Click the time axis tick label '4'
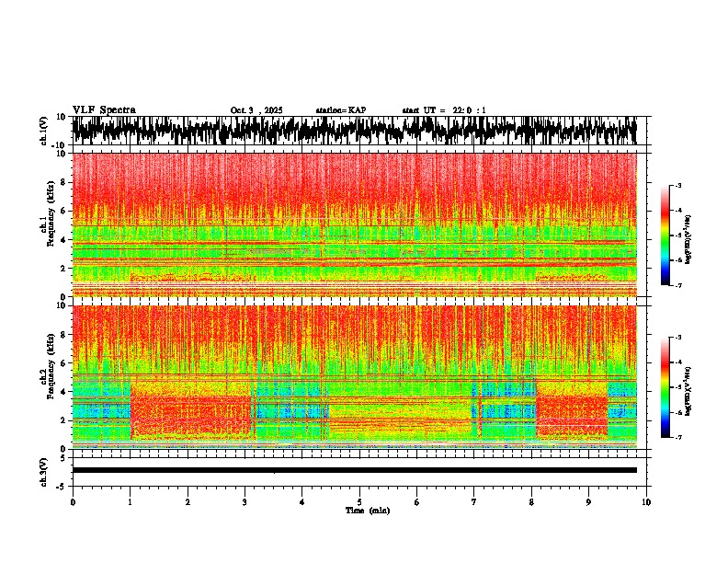 pos(302,502)
